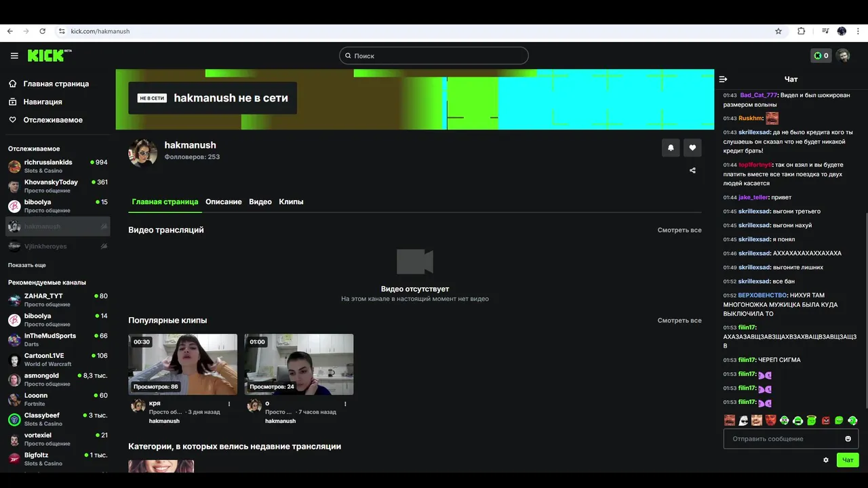Click the hakmanush link under the 'кря' clip
868x488 pixels.
[x=164, y=421]
